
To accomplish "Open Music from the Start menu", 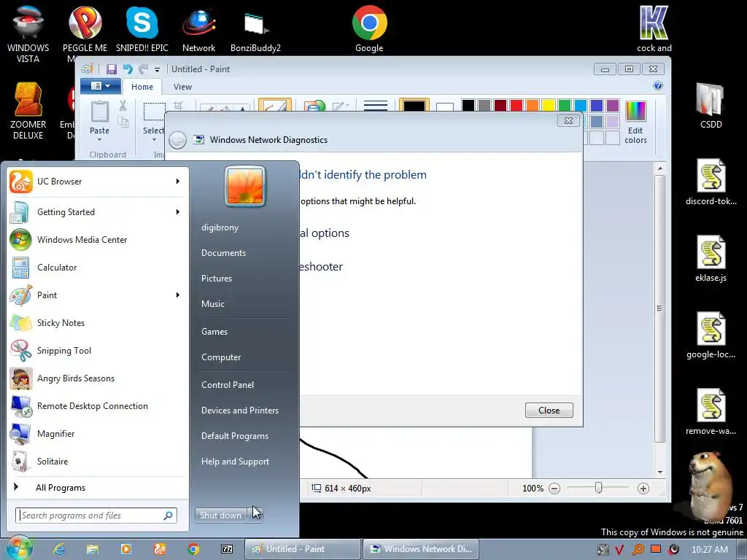I will pos(212,304).
